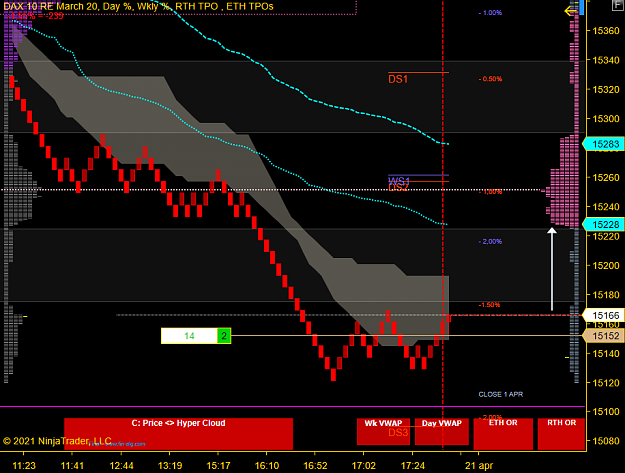Click the purple -1.00% weekly level label

(x=490, y=13)
